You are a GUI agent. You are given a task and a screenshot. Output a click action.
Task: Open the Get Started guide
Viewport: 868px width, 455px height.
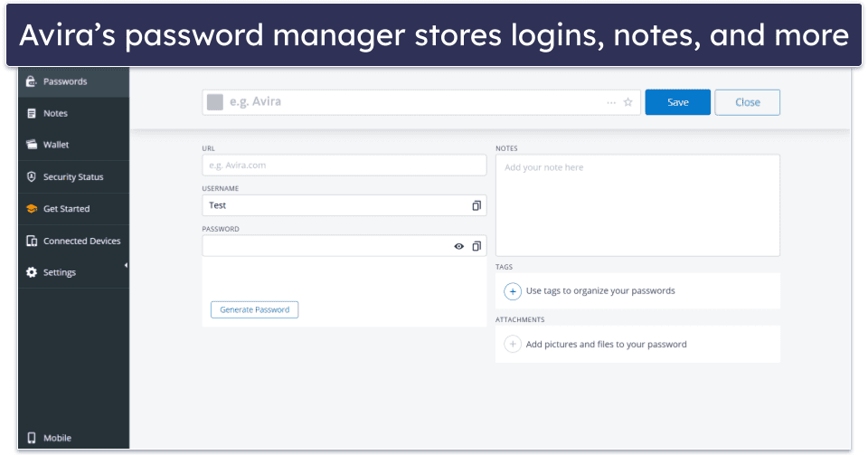click(x=66, y=209)
